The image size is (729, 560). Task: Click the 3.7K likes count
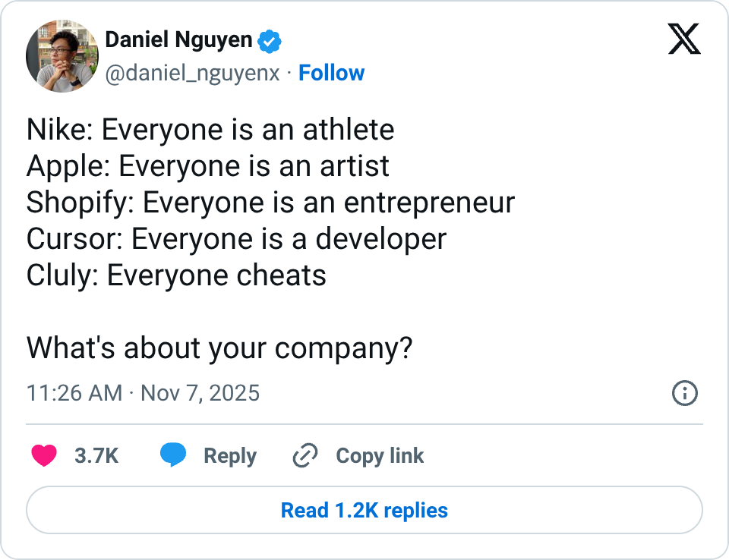96,456
